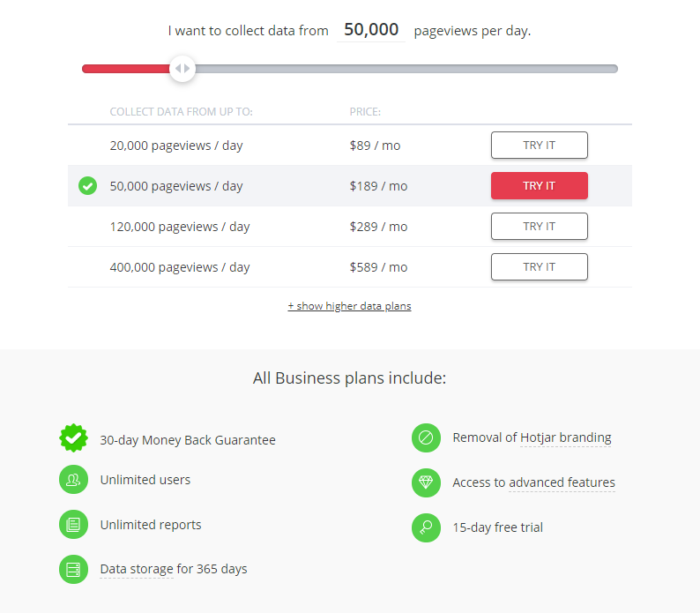Open the Hotjar branding tooltip link
700x613 pixels.
pyautogui.click(x=566, y=437)
